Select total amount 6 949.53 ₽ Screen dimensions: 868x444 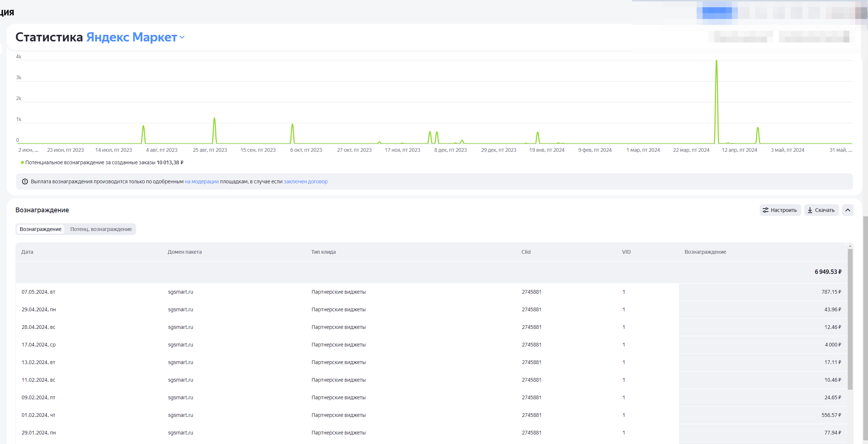[x=828, y=272]
